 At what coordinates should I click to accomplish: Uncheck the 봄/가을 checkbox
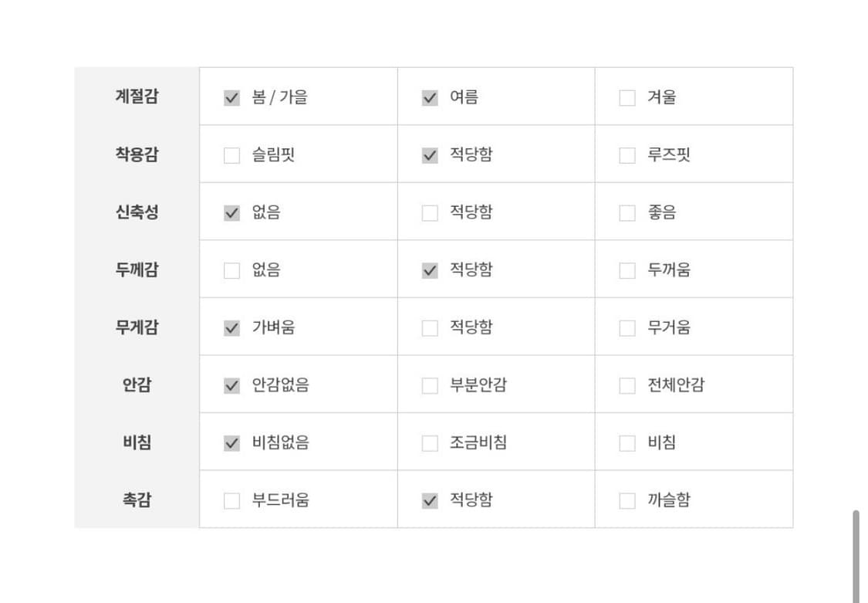coord(231,96)
